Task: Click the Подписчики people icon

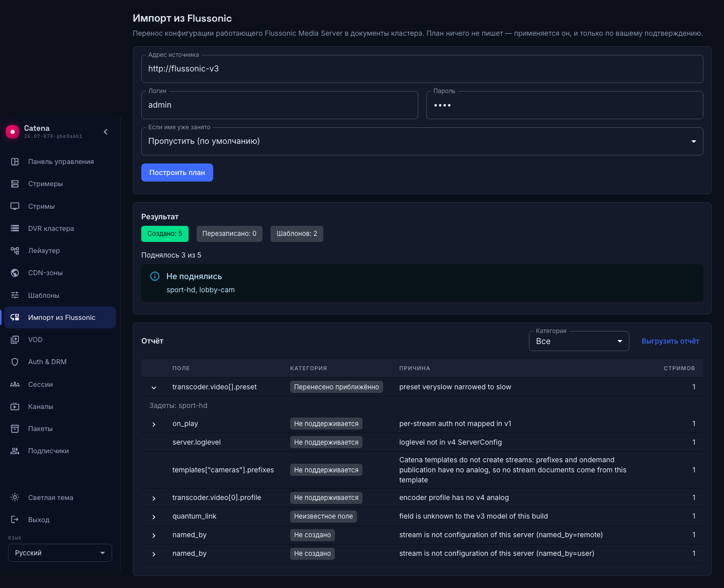Action: [x=15, y=451]
